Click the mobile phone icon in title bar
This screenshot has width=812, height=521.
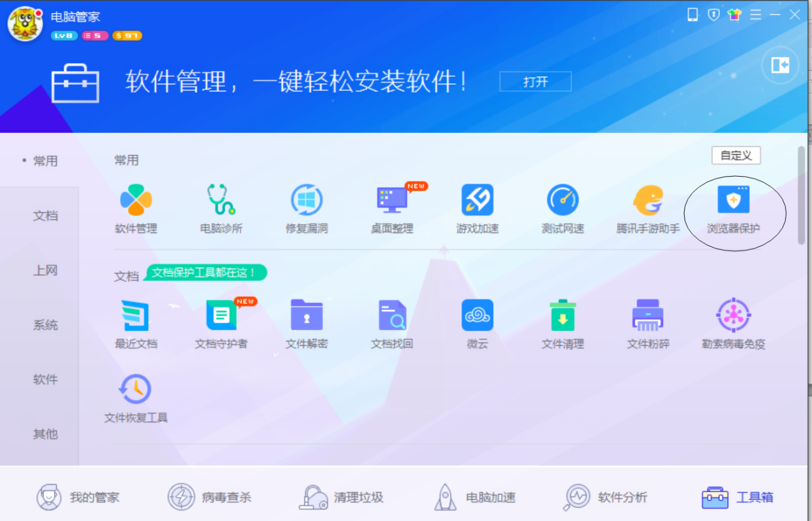point(693,15)
